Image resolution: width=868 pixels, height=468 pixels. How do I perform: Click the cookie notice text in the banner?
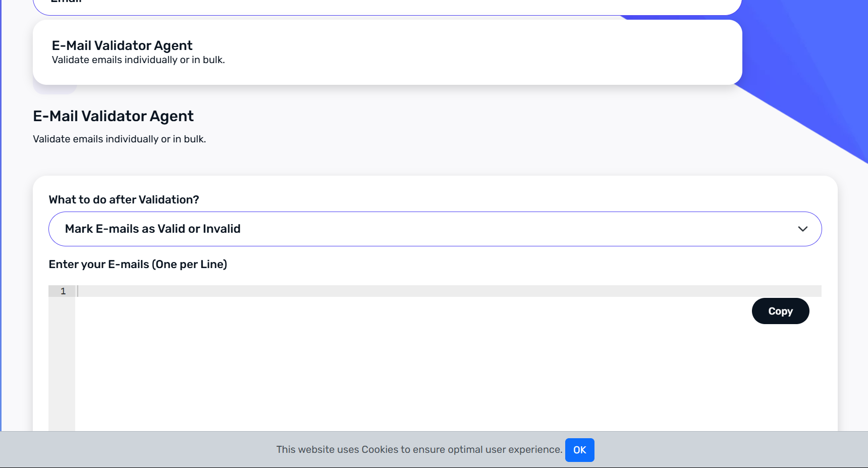(x=419, y=450)
